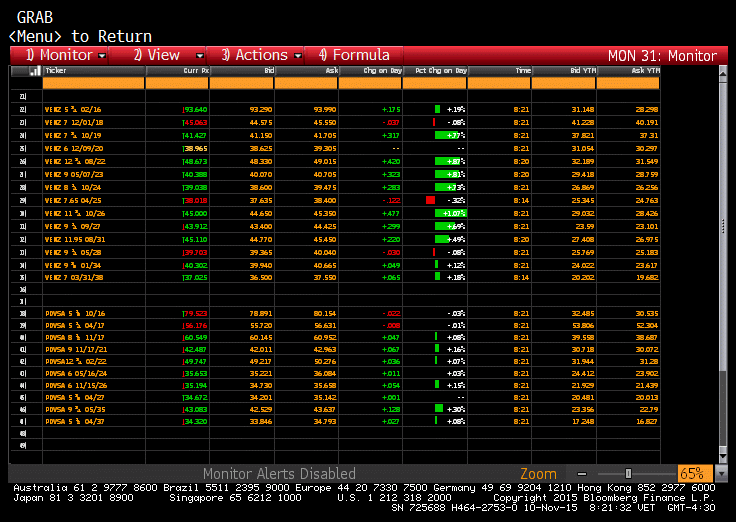Screen dimensions: 736x522
Task: Click the 16.827 Ask YTM value
Action: point(647,422)
